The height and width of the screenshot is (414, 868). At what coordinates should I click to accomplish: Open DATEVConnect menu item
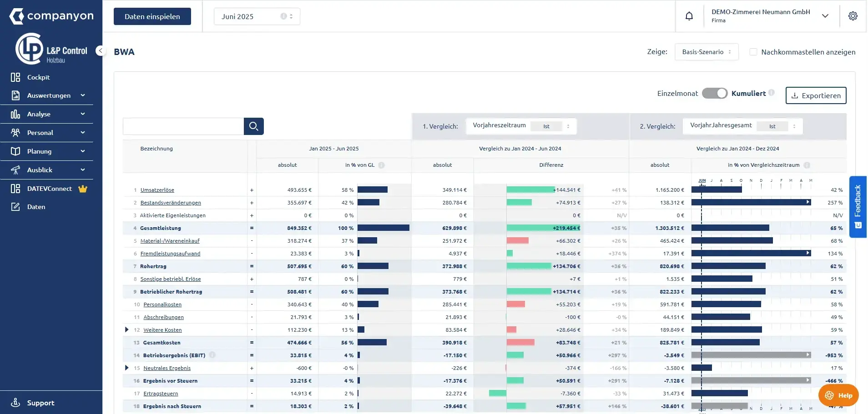(x=49, y=189)
